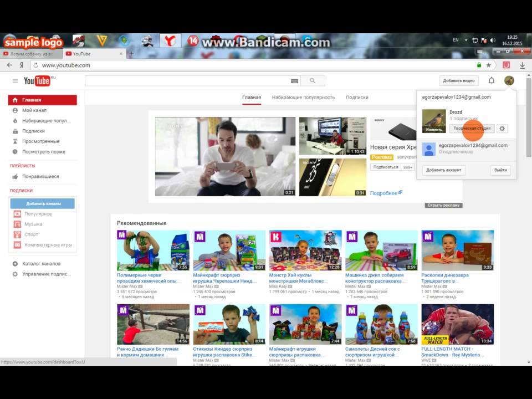Click the Выйти sign-out button

(x=500, y=170)
